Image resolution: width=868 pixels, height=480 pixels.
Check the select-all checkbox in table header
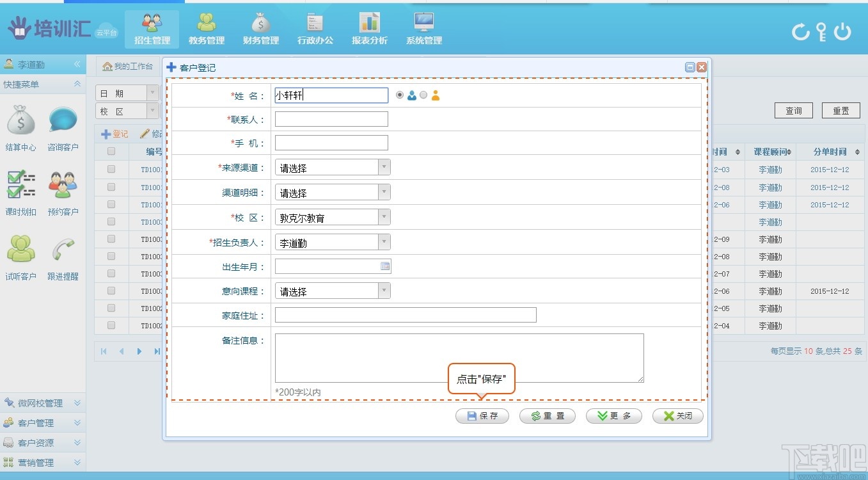(111, 152)
